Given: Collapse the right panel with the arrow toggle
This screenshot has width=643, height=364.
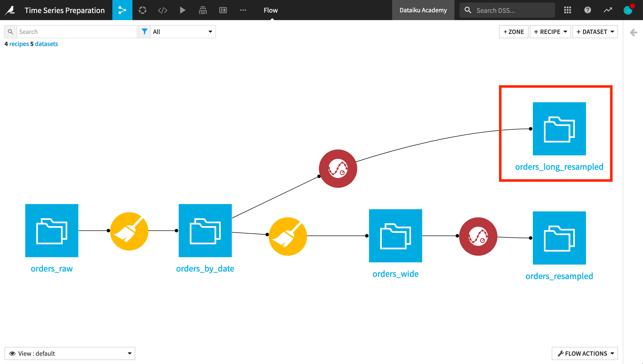Looking at the screenshot, I should [634, 32].
